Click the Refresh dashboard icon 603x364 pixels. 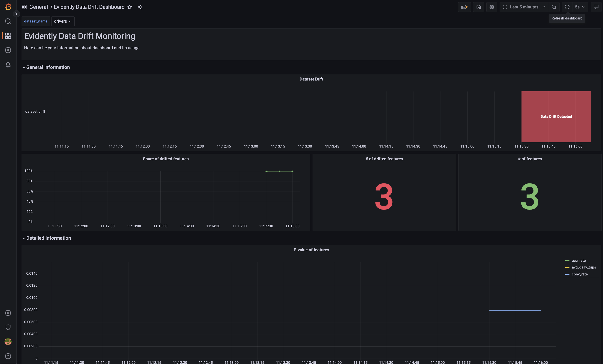(567, 7)
